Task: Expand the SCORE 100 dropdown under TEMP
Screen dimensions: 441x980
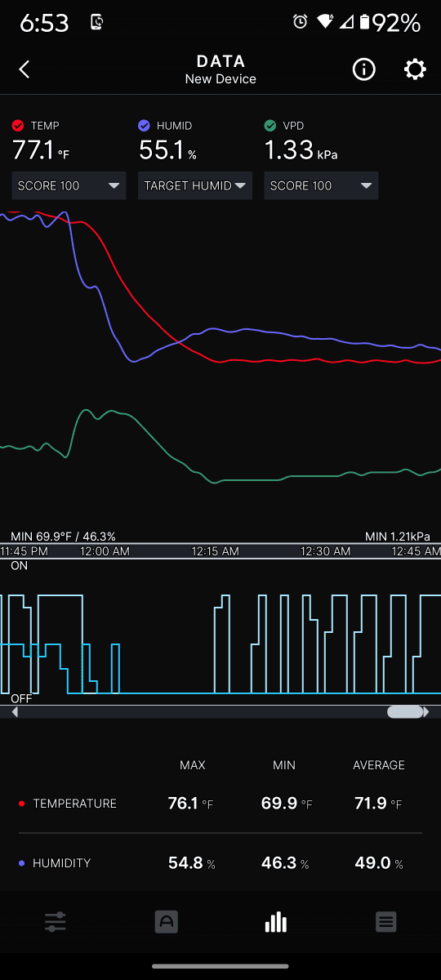Action: 69,185
